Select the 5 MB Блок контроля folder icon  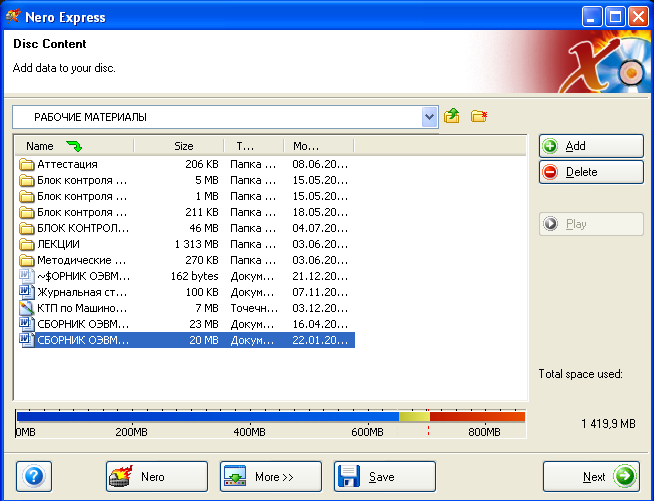click(x=27, y=180)
